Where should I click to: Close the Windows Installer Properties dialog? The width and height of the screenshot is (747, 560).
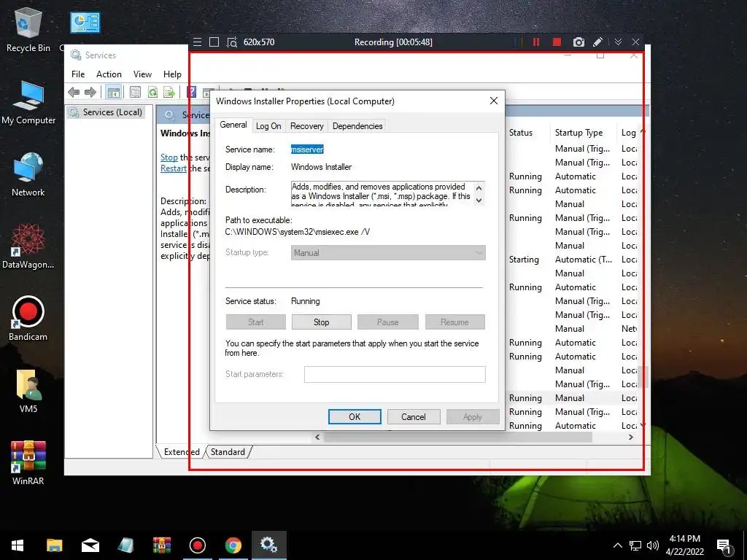pyautogui.click(x=494, y=101)
